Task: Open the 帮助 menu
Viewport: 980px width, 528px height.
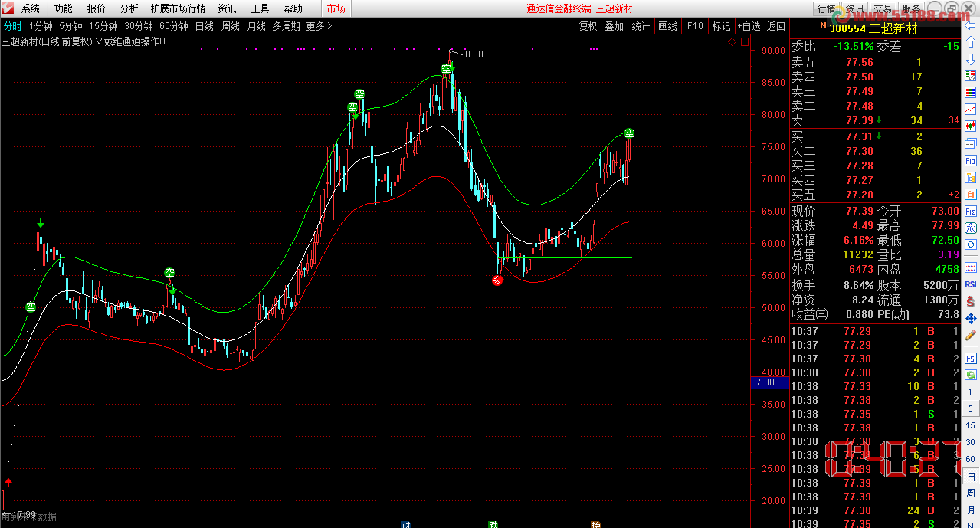Action: (293, 9)
